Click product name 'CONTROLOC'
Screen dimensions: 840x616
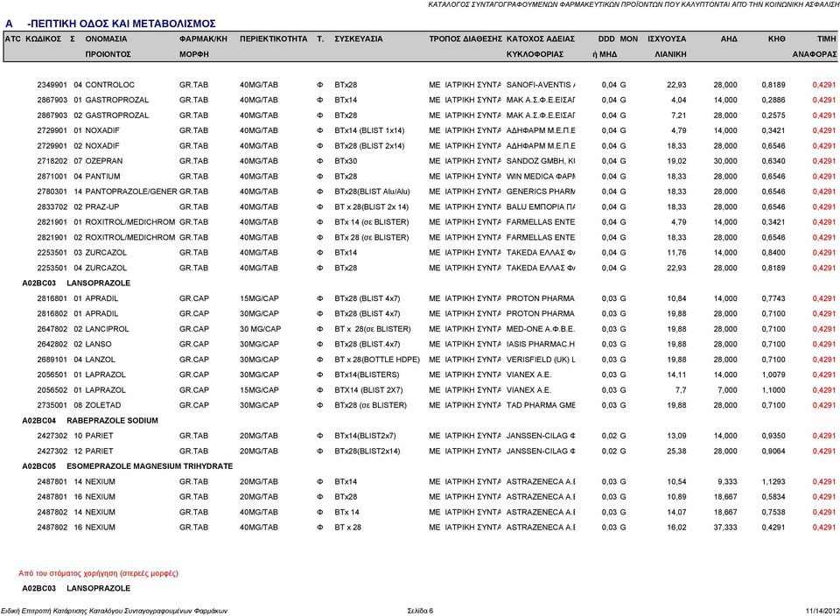[110, 85]
